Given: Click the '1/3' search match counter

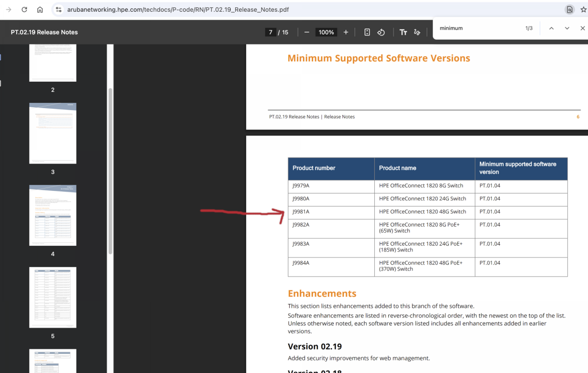Looking at the screenshot, I should 529,28.
